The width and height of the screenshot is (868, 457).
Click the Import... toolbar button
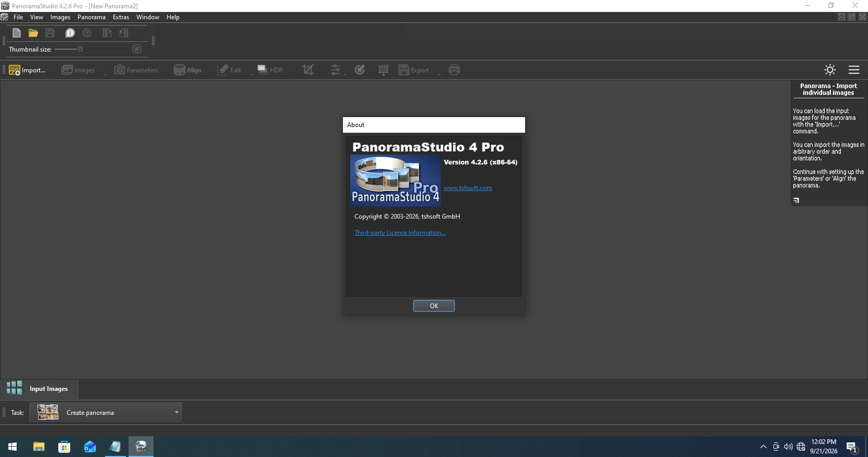click(27, 70)
